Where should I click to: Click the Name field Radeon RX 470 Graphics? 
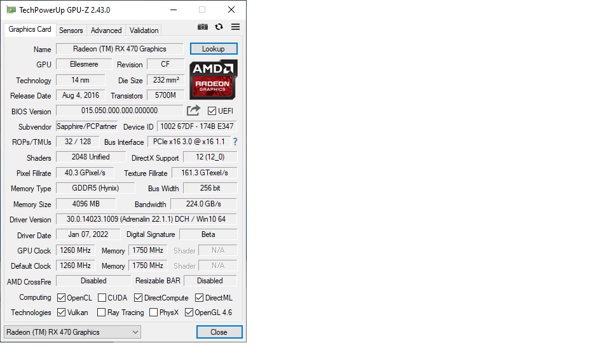click(x=119, y=48)
